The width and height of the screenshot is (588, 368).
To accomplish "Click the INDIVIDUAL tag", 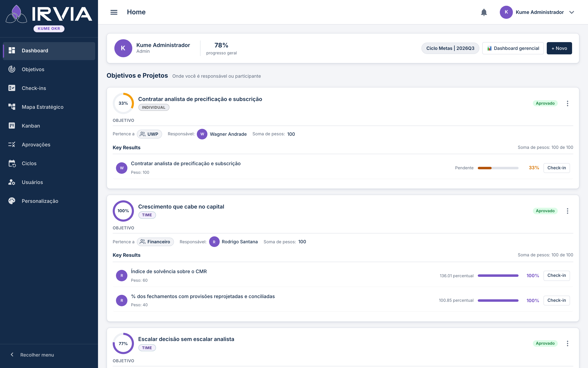I will click(154, 107).
